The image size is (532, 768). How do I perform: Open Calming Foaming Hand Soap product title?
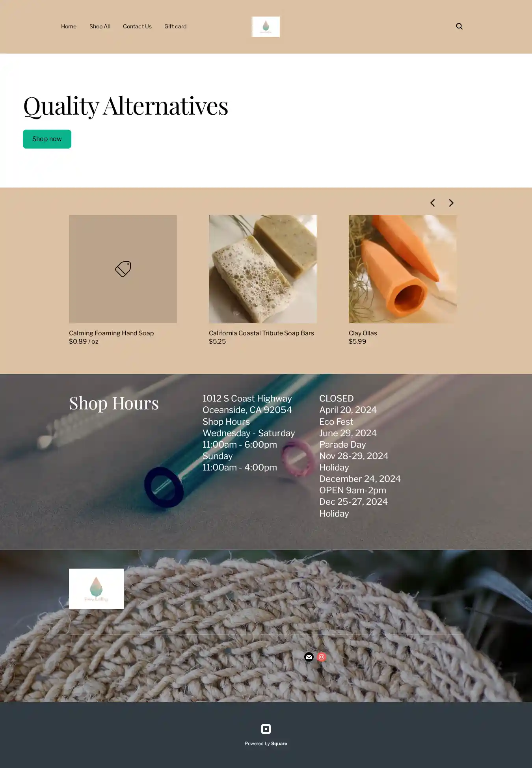click(112, 333)
